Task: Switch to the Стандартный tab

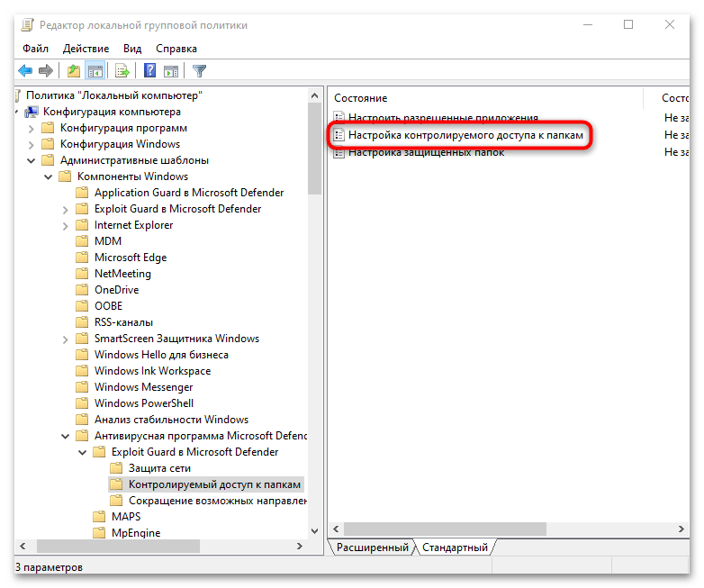Action: (x=455, y=547)
